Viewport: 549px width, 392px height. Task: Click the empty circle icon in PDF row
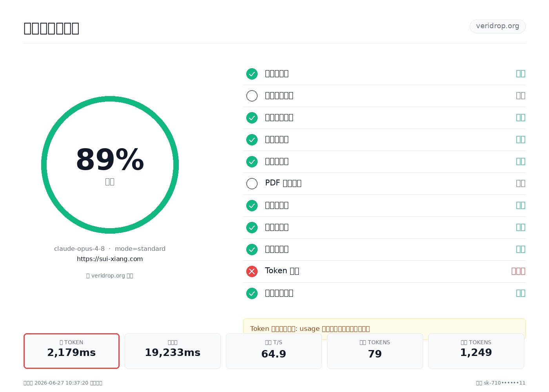pos(252,183)
